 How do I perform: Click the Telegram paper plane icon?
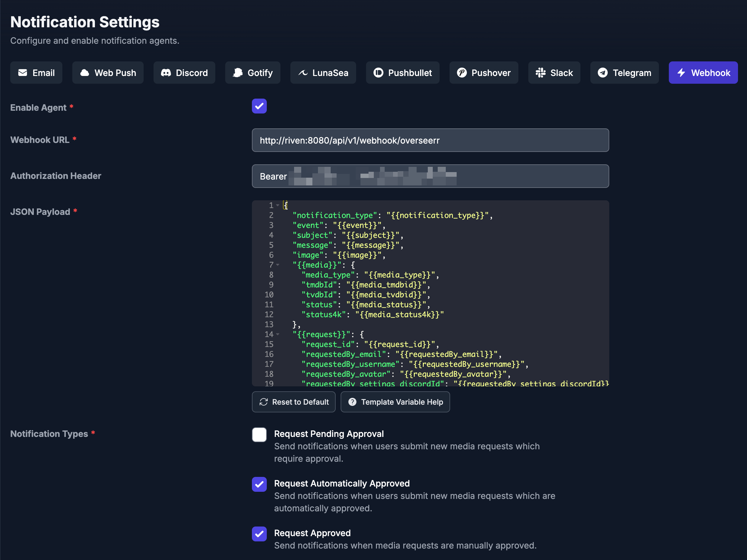(x=602, y=73)
